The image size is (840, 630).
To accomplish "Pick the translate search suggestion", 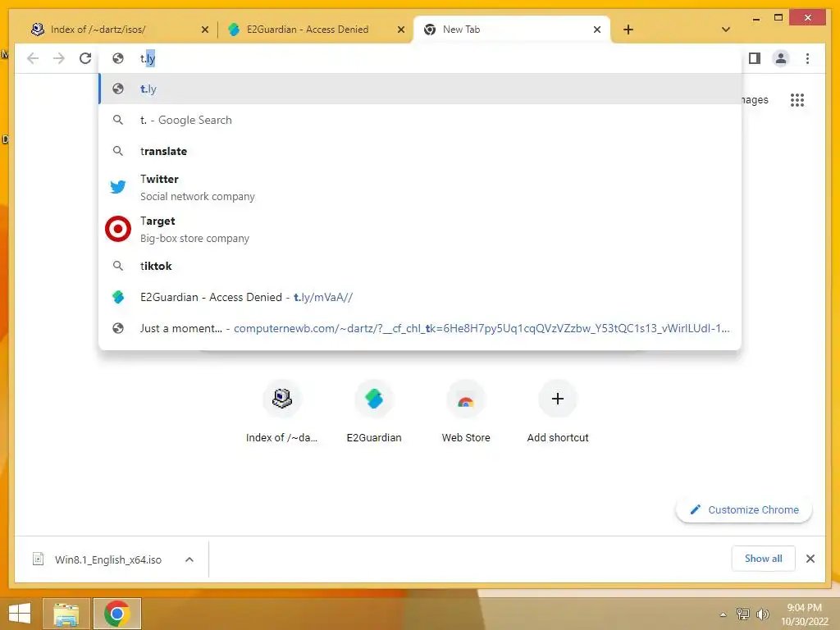I will coord(421,151).
